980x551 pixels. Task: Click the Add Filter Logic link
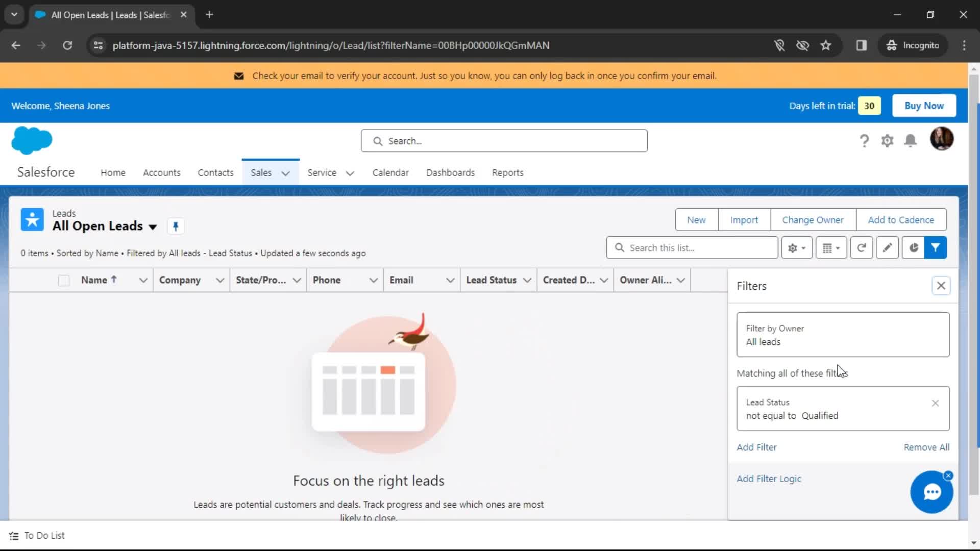(769, 479)
